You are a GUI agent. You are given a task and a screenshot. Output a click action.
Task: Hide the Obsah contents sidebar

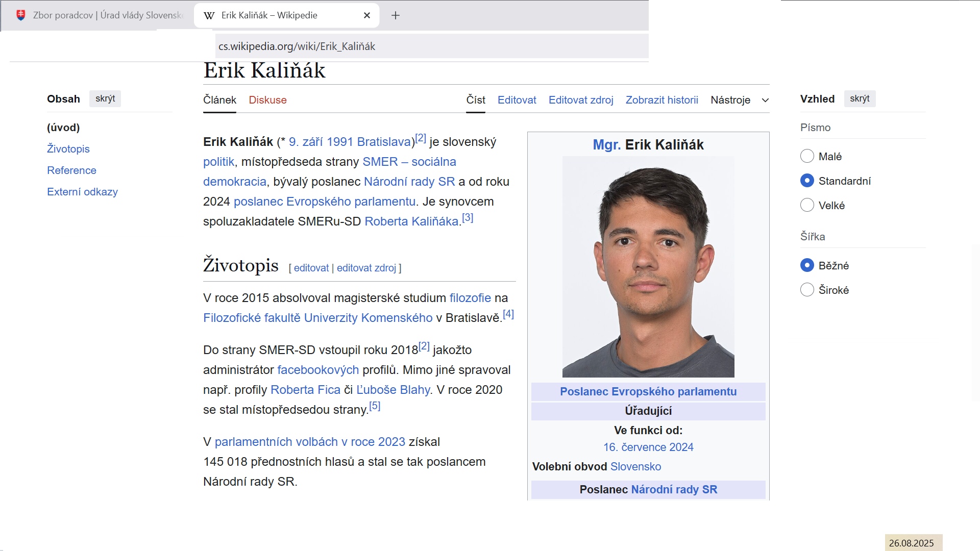(x=105, y=98)
